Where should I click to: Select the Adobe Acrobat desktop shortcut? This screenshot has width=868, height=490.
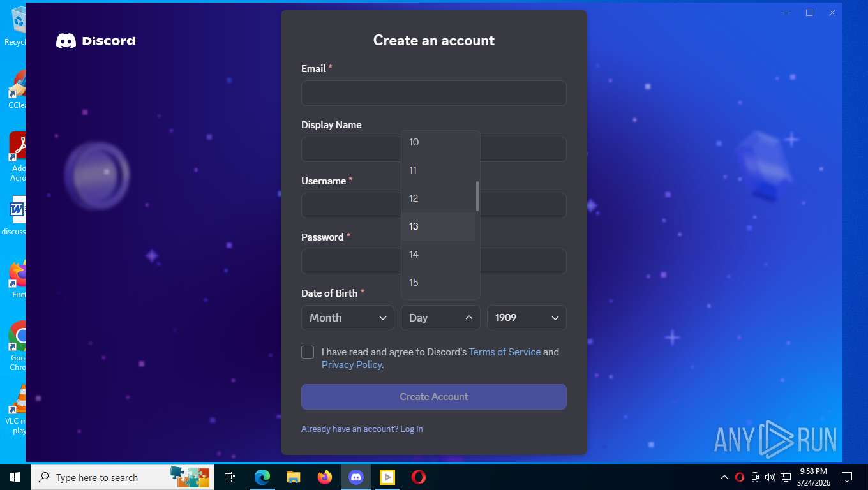click(x=18, y=157)
